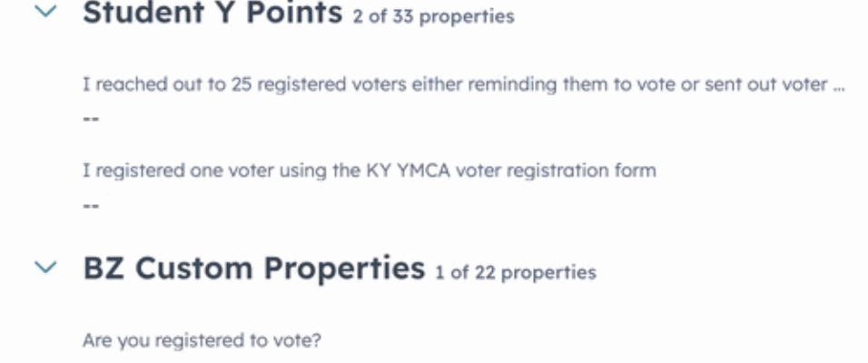Click the word 'Properties' in BZ title

point(344,270)
